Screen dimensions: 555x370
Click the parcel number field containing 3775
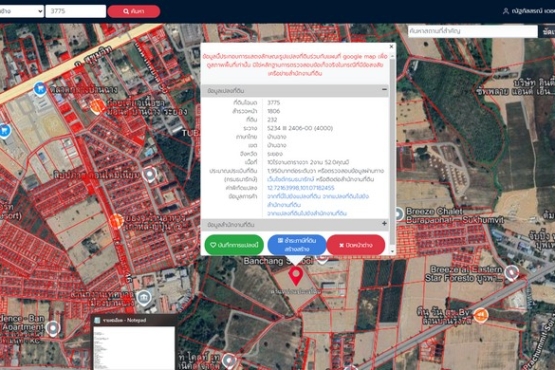click(x=76, y=11)
